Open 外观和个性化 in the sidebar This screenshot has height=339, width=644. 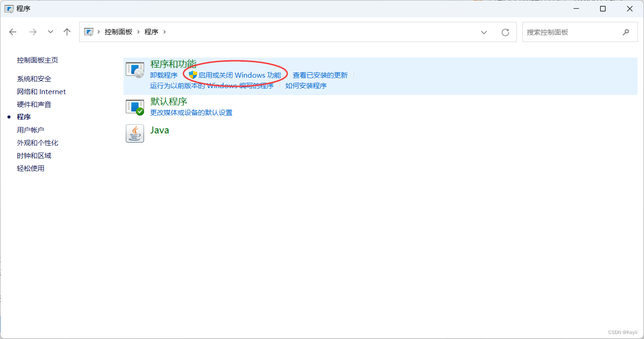[x=38, y=143]
